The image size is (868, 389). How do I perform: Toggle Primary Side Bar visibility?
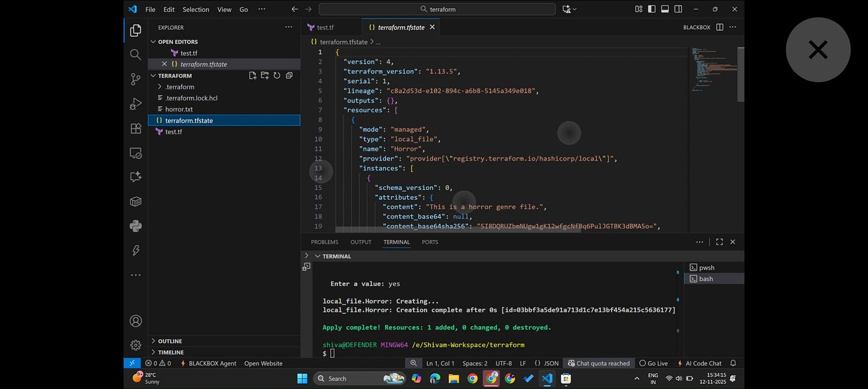tap(652, 9)
